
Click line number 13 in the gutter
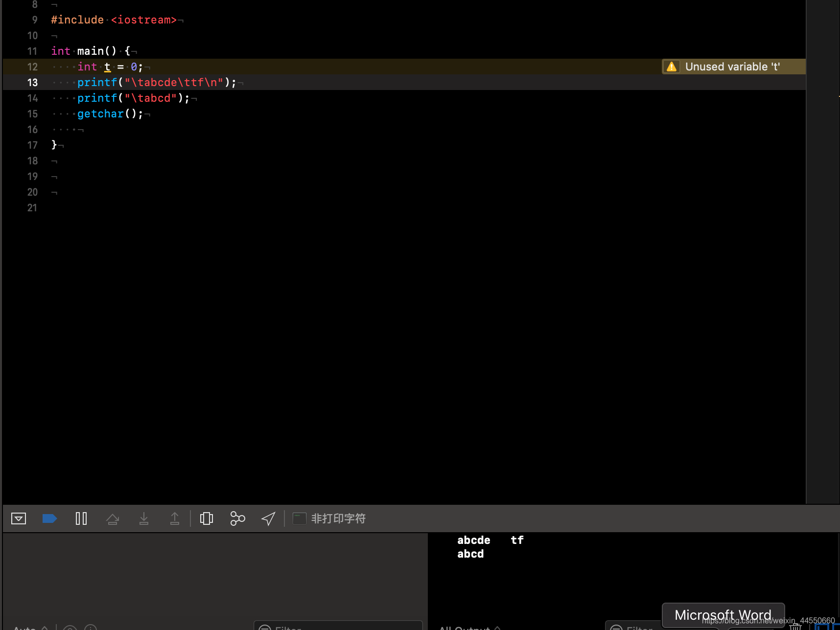pyautogui.click(x=32, y=83)
